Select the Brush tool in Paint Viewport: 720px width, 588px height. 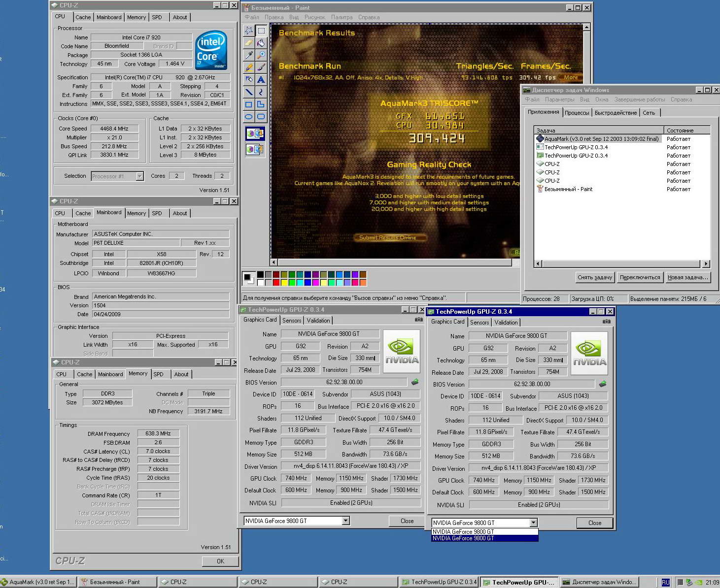[x=261, y=67]
